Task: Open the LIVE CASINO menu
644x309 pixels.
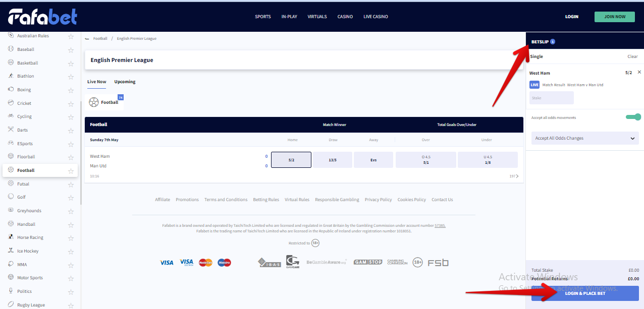Action: tap(375, 17)
